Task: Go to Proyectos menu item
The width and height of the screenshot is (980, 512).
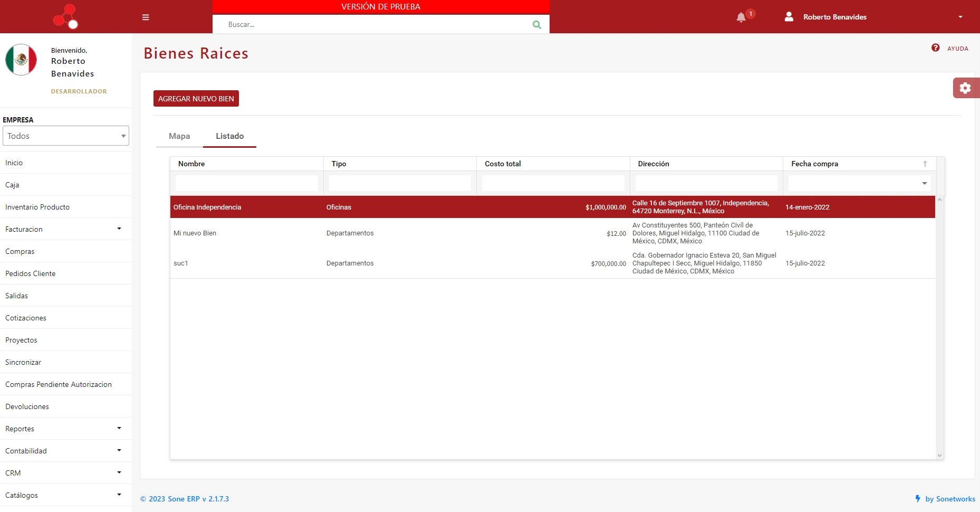Action: (x=66, y=340)
